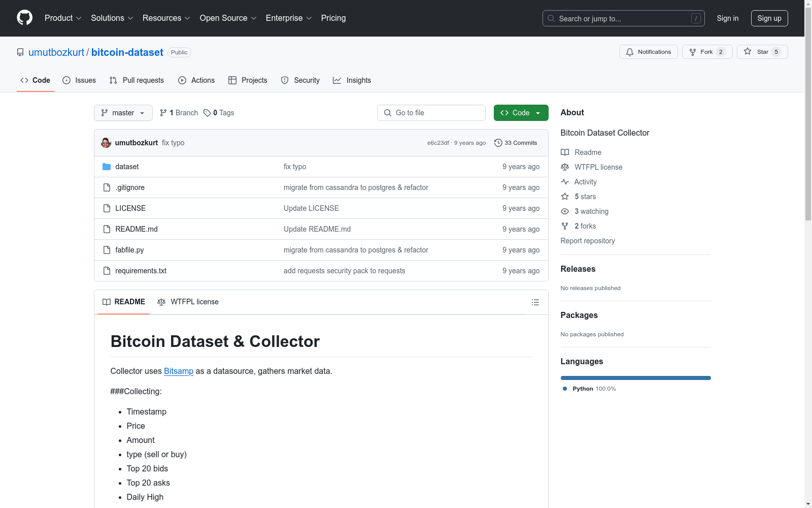The width and height of the screenshot is (812, 508).
Task: Expand the Resources menu
Action: [166, 18]
